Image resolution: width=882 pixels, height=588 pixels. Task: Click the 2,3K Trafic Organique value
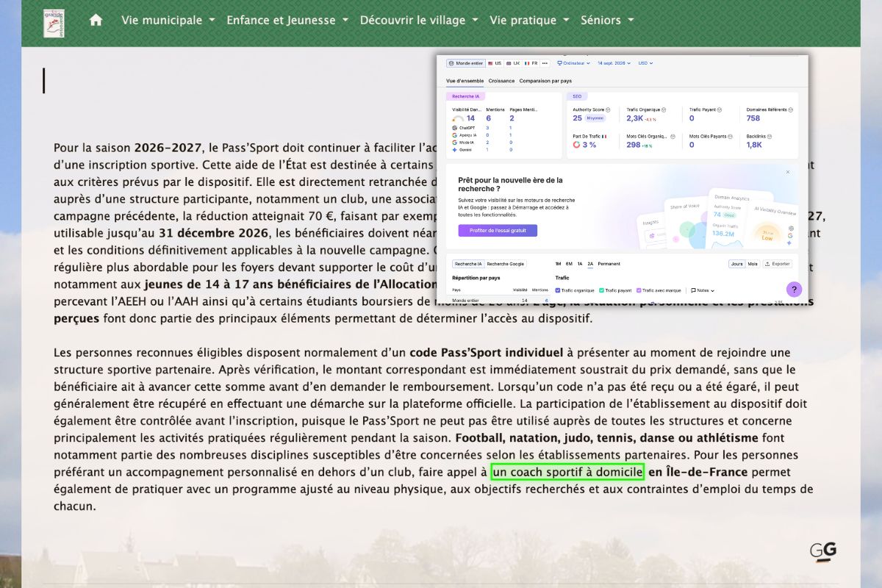click(634, 118)
